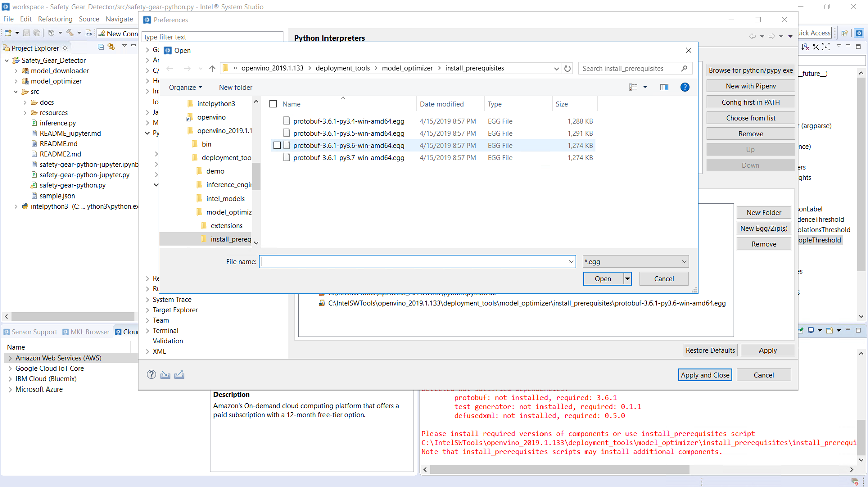The image size is (868, 487).
Task: Click the folder tree vertical scrollbar thumb
Action: tap(256, 176)
